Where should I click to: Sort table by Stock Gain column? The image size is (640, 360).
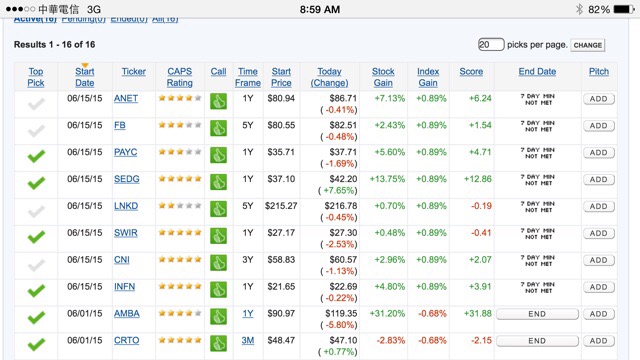click(x=383, y=77)
